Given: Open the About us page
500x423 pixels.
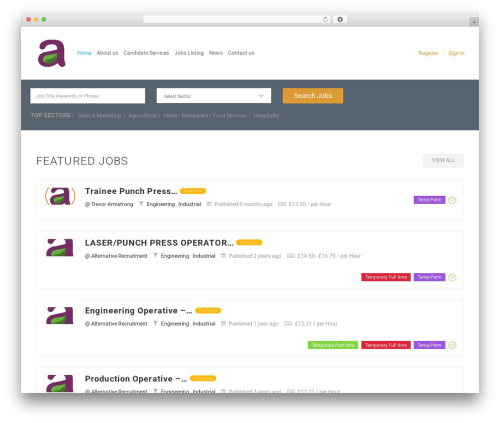Looking at the screenshot, I should tap(107, 53).
